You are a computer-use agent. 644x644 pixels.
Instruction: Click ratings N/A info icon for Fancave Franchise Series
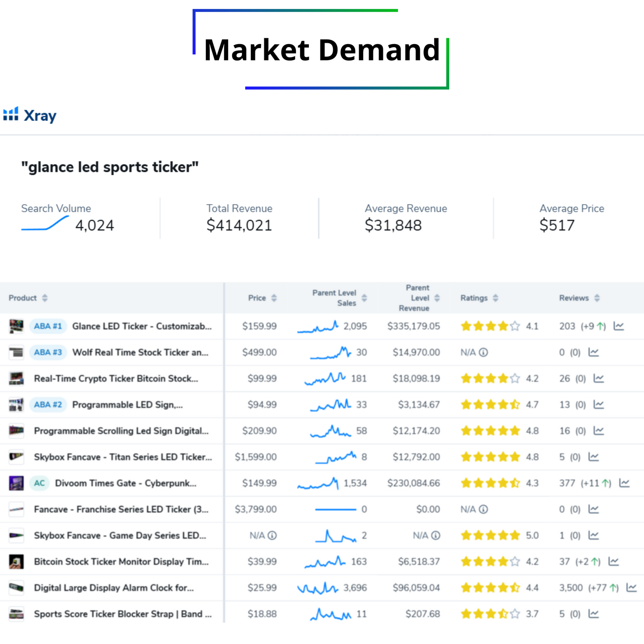pyautogui.click(x=484, y=509)
